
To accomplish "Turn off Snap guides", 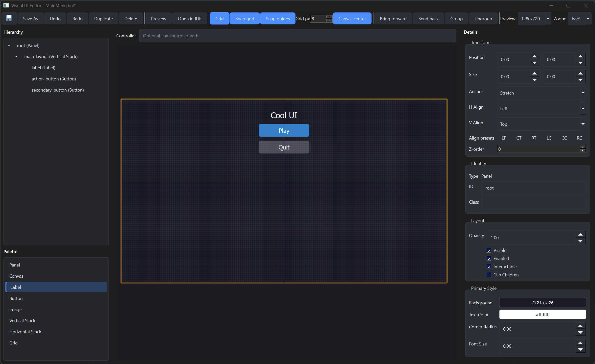I will (277, 18).
